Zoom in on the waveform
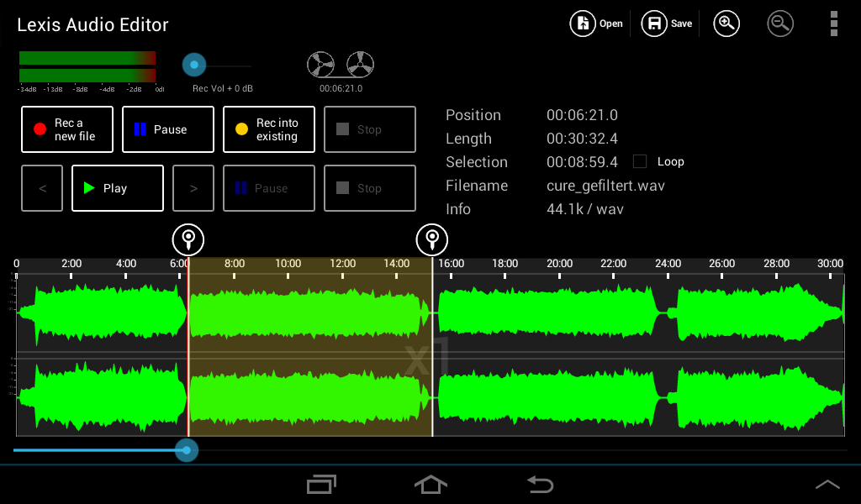 point(726,24)
